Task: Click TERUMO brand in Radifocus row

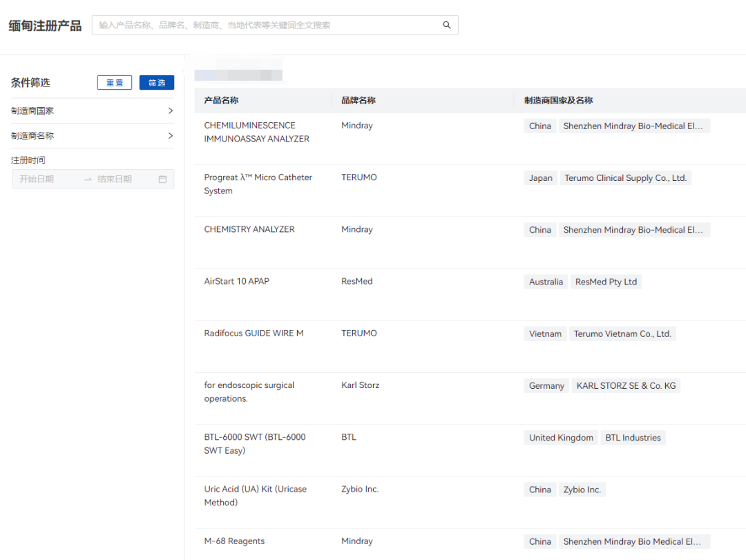Action: point(358,333)
